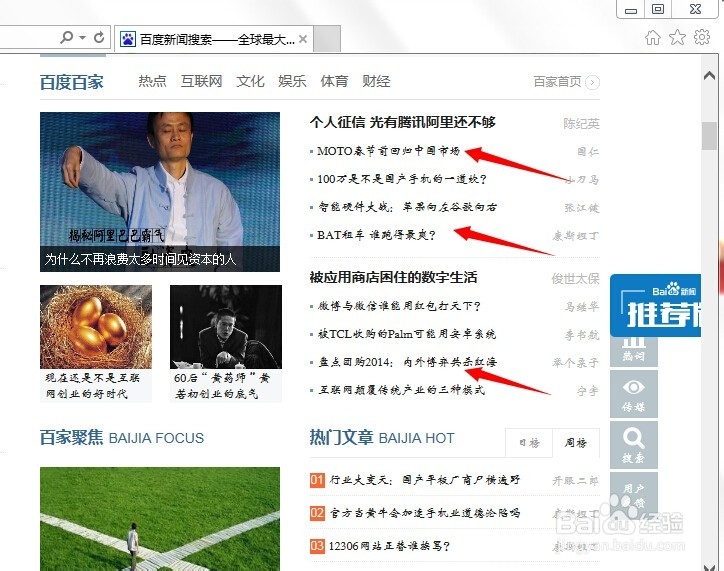
Task: Open caption 为什么不再浪费太多时间见资本的人
Action: click(140, 259)
